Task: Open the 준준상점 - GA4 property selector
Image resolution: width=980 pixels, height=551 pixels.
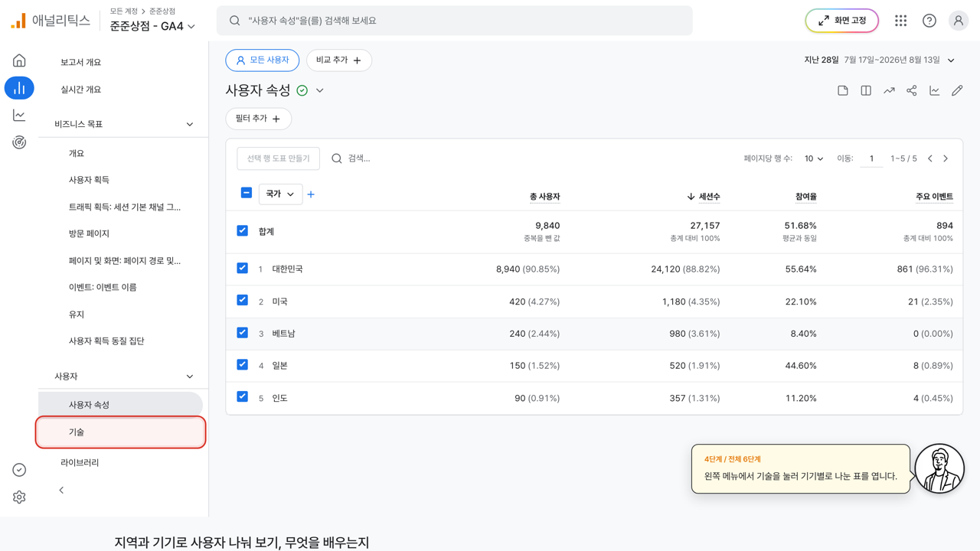Action: [x=152, y=26]
